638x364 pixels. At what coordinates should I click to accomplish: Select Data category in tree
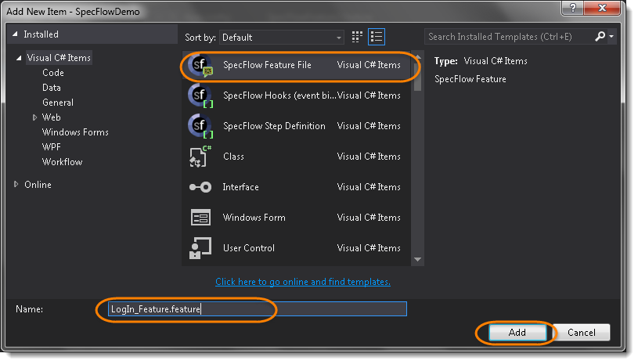click(51, 88)
